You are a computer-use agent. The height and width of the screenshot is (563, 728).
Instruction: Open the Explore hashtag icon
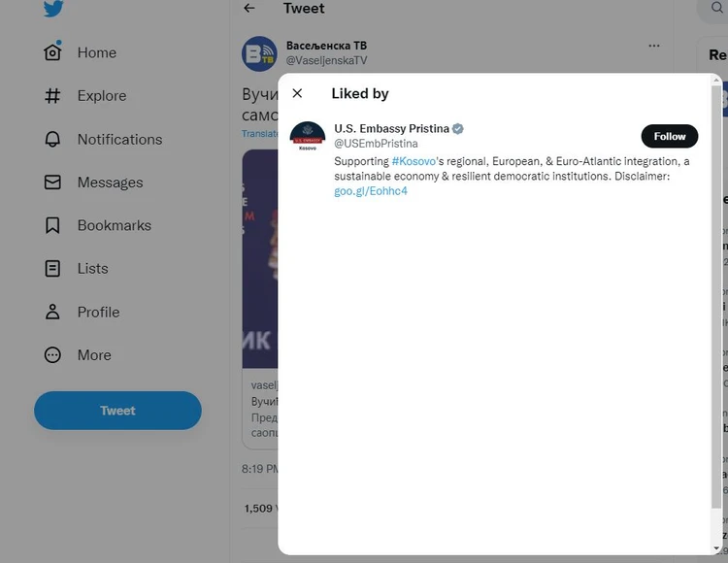(52, 95)
